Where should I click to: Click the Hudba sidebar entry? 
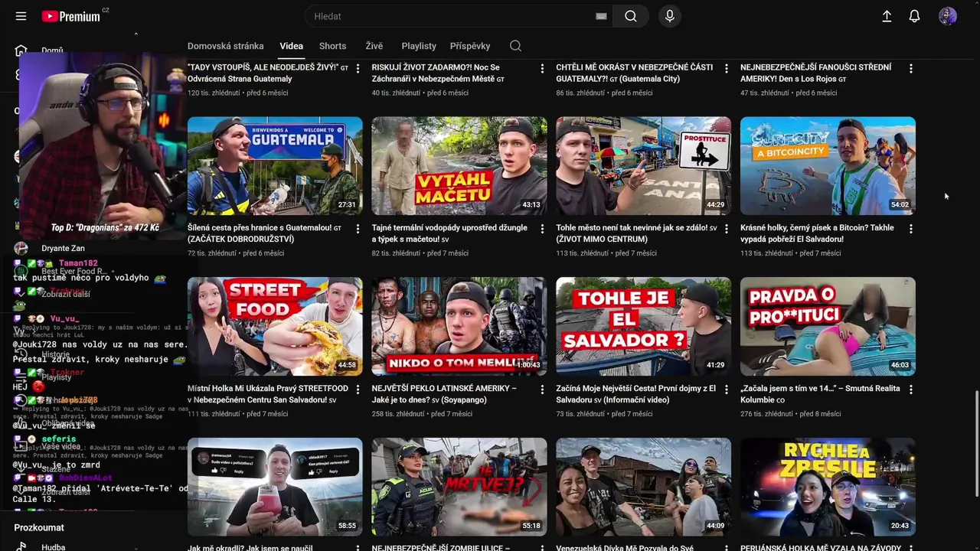53,547
